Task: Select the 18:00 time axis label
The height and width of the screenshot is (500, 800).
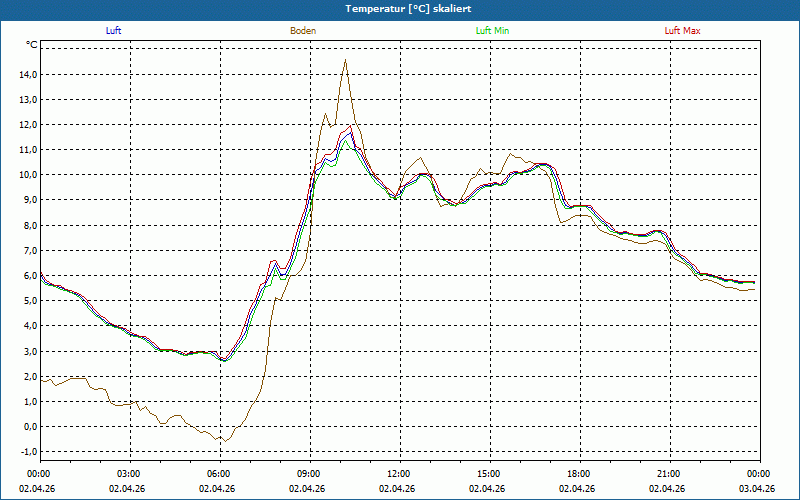Action: tap(579, 473)
